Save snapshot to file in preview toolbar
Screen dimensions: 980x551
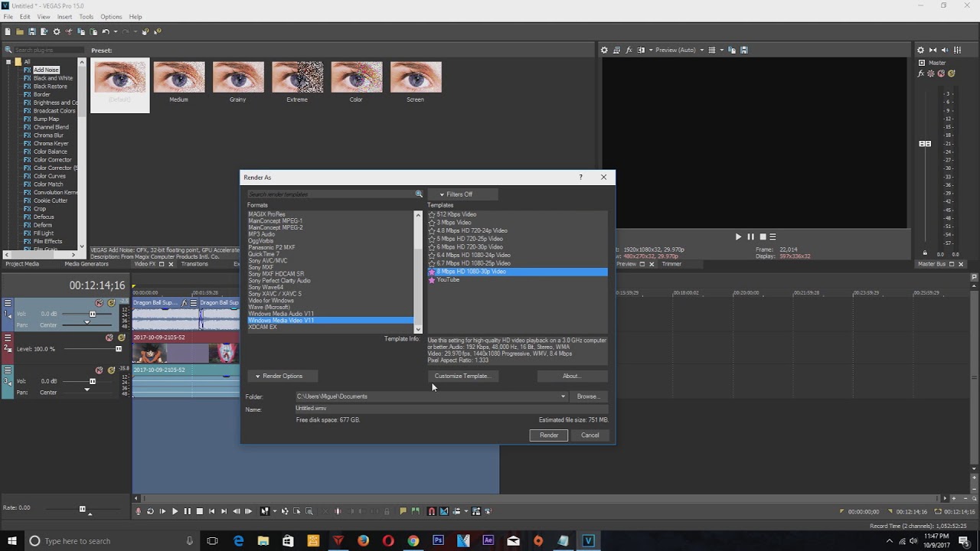(743, 50)
